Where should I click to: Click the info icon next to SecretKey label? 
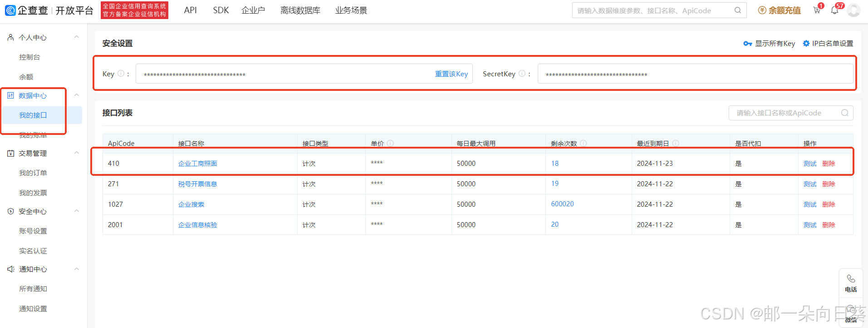pos(522,74)
